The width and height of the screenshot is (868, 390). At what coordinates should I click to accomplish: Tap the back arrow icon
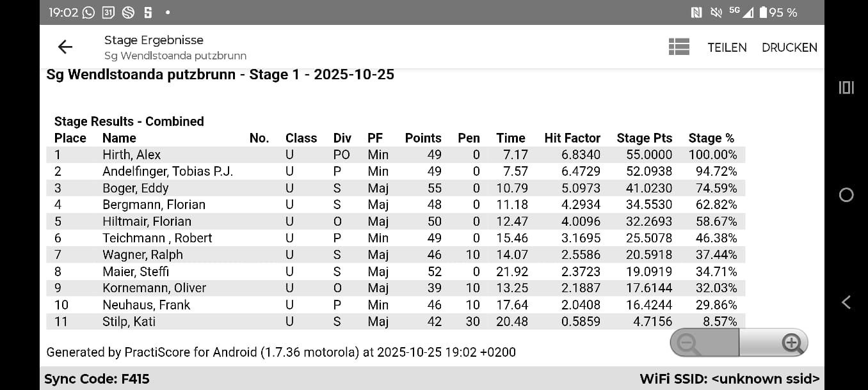coord(65,47)
